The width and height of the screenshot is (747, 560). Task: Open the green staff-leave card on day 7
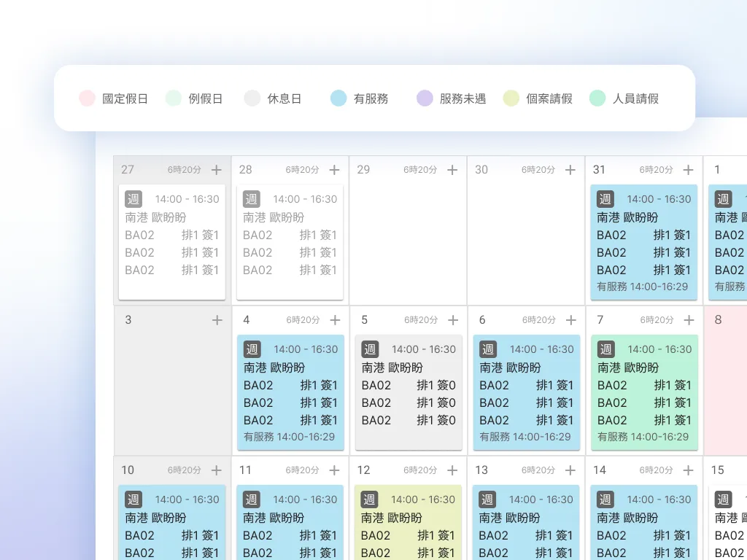click(645, 392)
